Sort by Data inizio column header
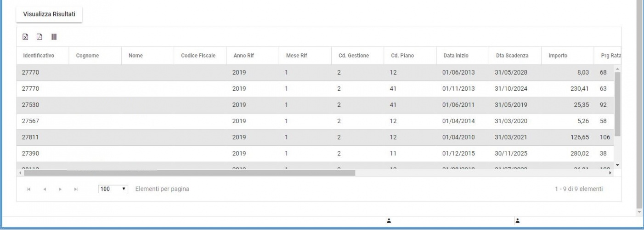 456,56
